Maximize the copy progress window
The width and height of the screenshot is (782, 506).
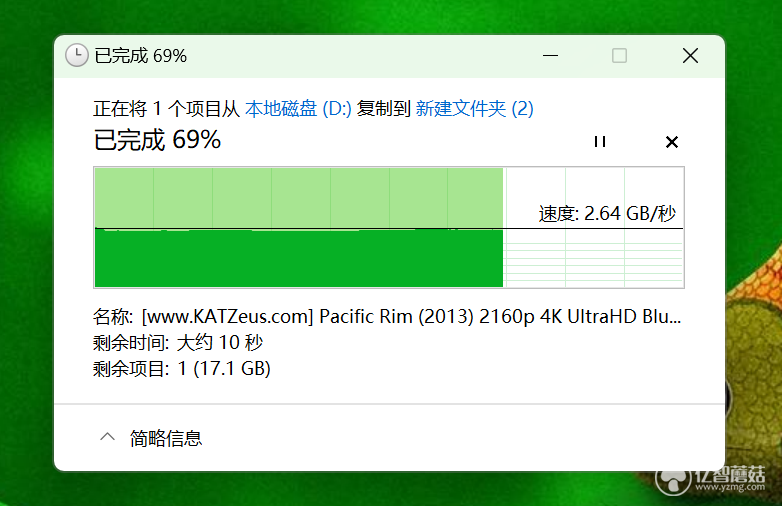pyautogui.click(x=619, y=55)
